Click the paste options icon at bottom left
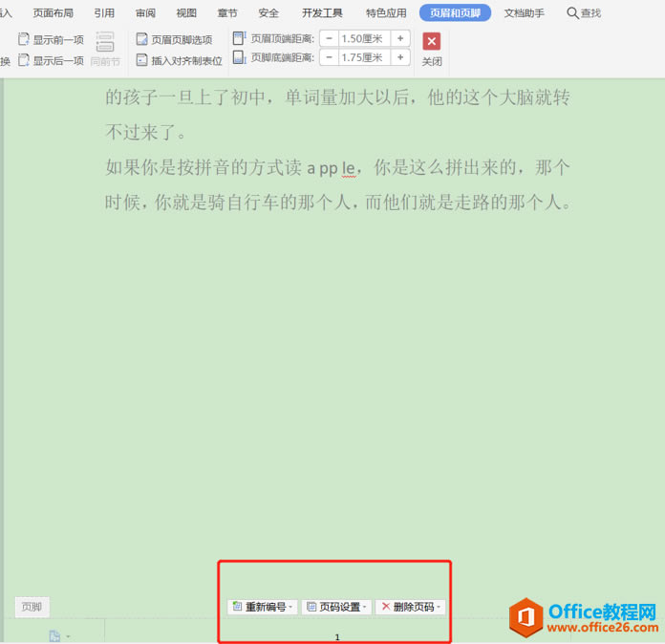665x644 pixels. point(54,636)
